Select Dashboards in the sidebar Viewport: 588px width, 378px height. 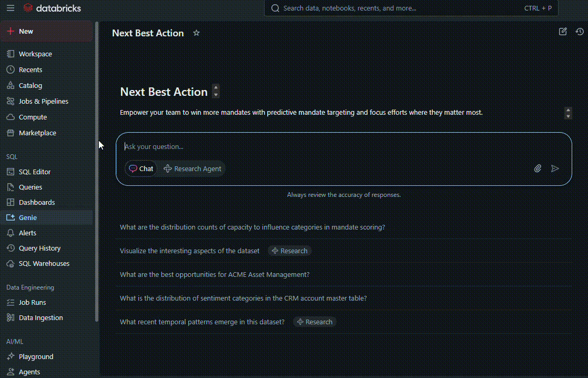[x=37, y=202]
